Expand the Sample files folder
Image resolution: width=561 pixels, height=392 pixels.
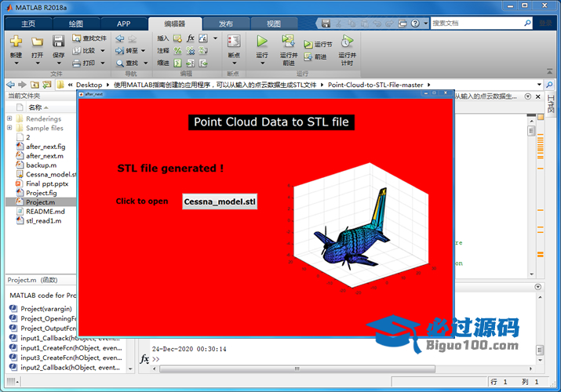point(9,128)
